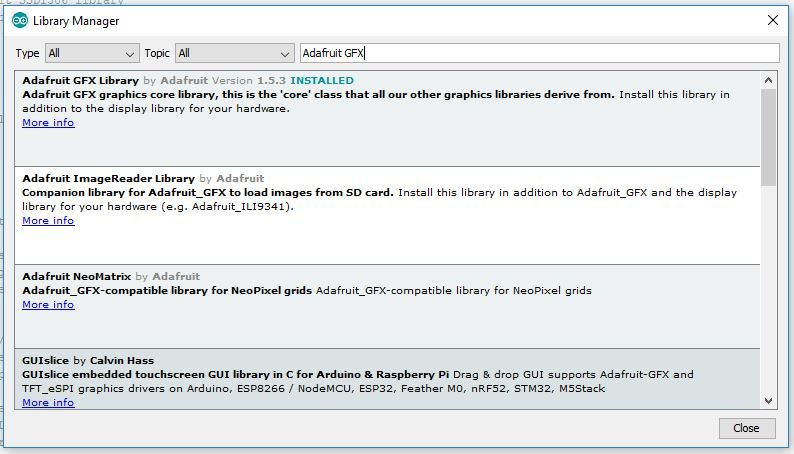Close the Library Manager window with X
794x454 pixels.
click(x=773, y=20)
